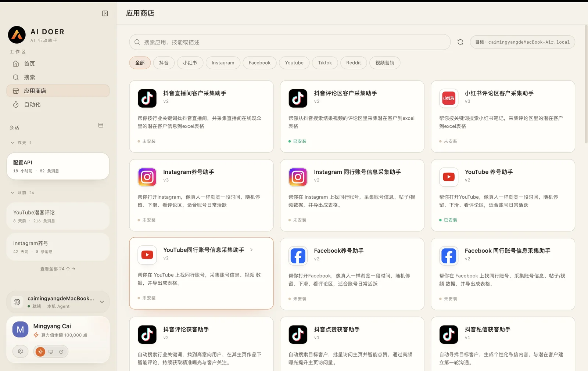This screenshot has width=588, height=371.
Task: Select the 视频营销 filter tab
Action: coord(385,63)
